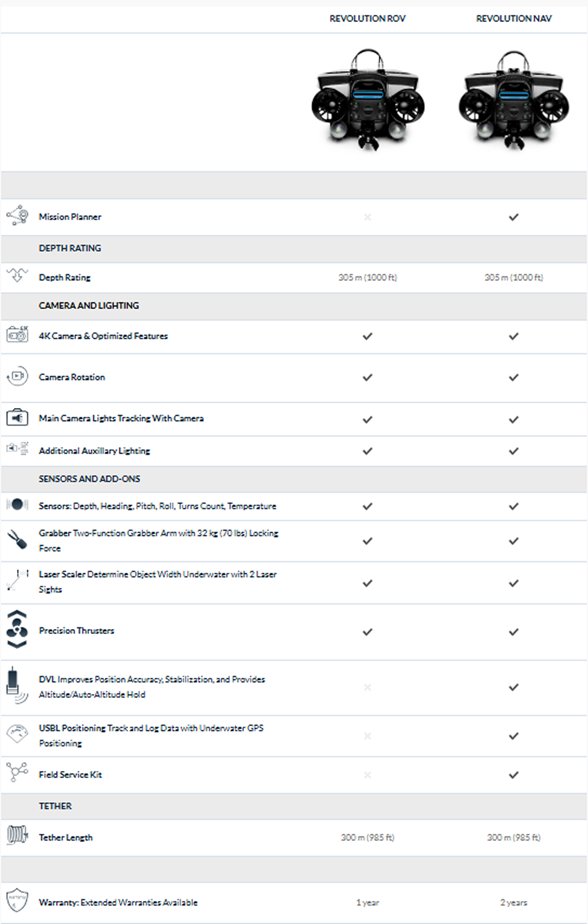The width and height of the screenshot is (588, 924).
Task: Click the Laser Scaler checkmark for Revolution ROV
Action: (367, 583)
